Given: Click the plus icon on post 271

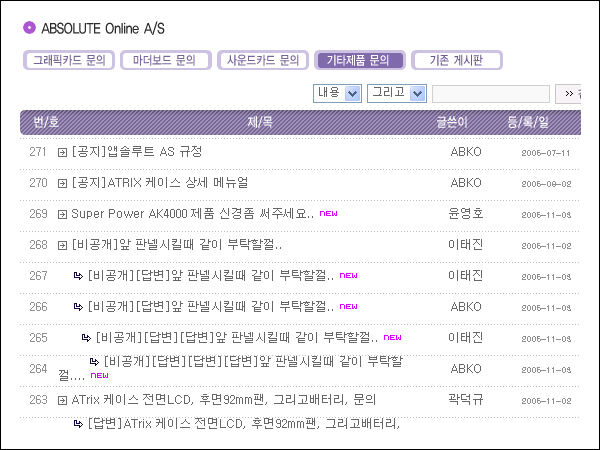Looking at the screenshot, I should tap(62, 153).
